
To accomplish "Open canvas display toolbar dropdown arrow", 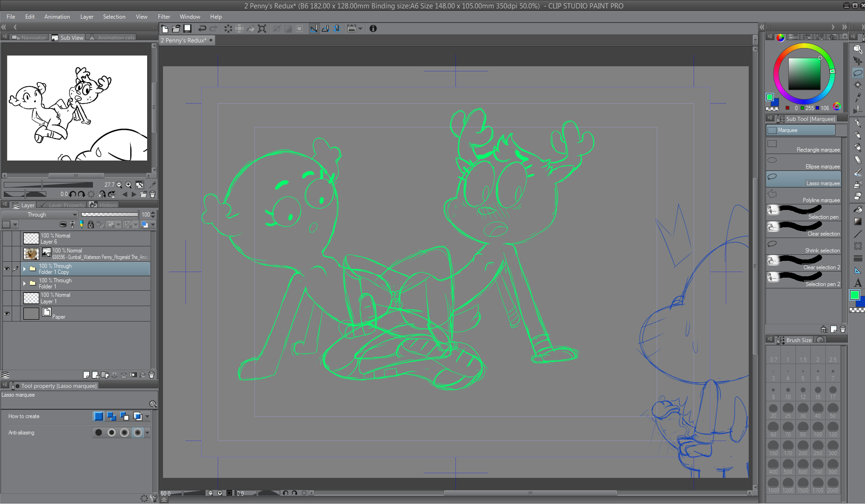I will pos(360,28).
